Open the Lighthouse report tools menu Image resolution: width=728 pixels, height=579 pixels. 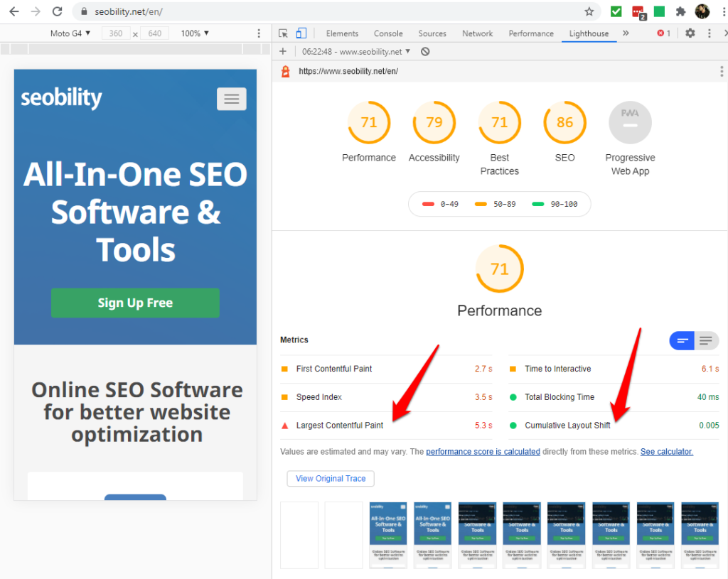[722, 71]
